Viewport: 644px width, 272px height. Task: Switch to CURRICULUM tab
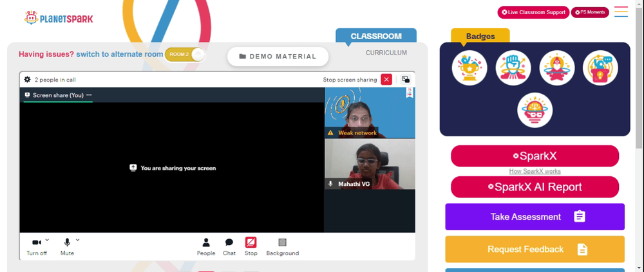[x=386, y=53]
